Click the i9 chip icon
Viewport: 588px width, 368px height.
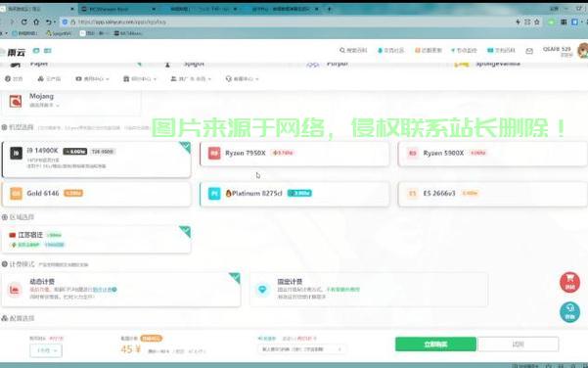coord(16,153)
